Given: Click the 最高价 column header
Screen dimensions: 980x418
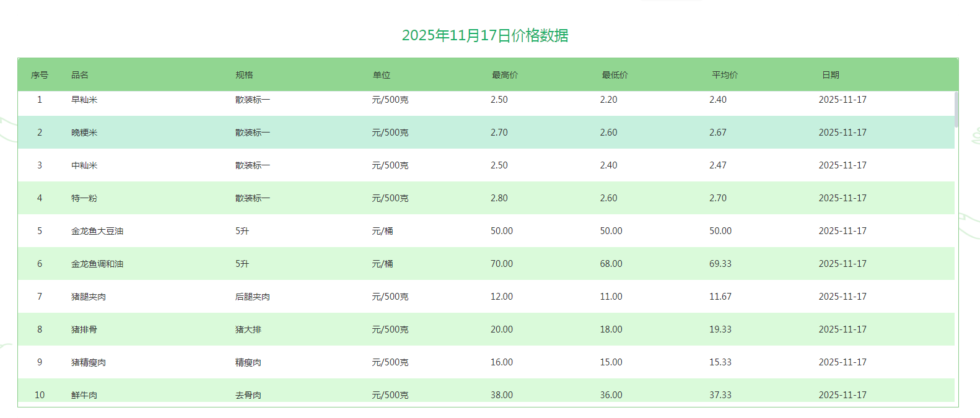Looking at the screenshot, I should click(x=505, y=75).
